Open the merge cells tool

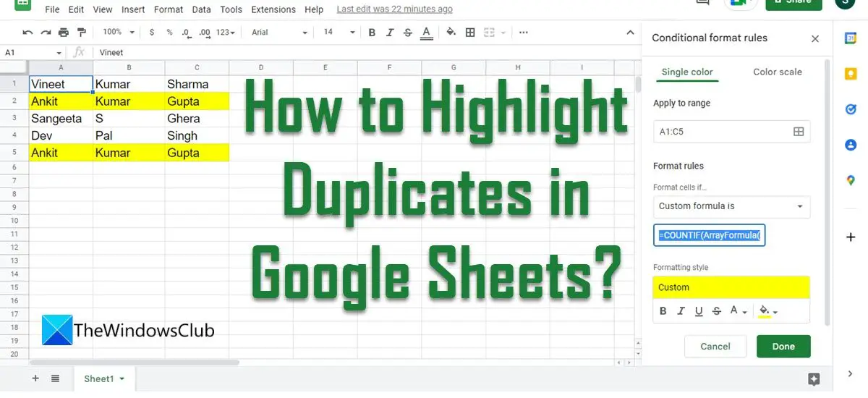click(489, 33)
